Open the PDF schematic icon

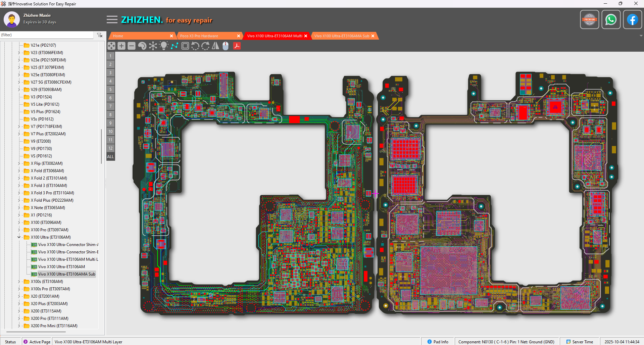237,46
